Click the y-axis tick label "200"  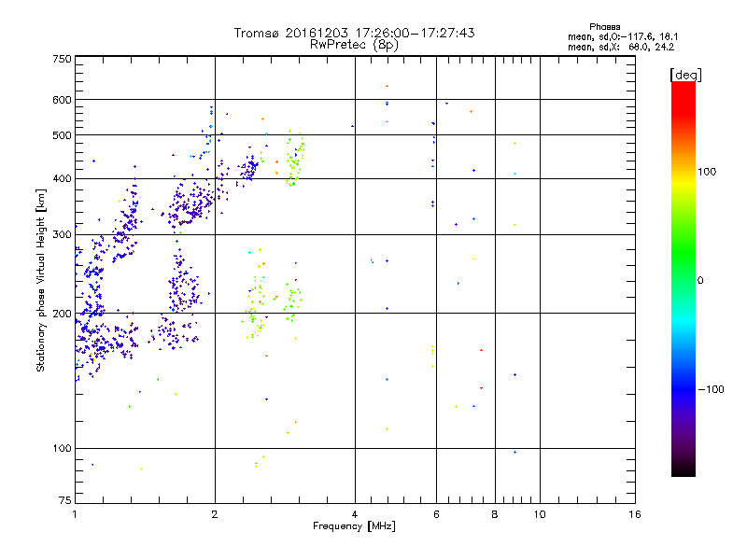click(62, 314)
